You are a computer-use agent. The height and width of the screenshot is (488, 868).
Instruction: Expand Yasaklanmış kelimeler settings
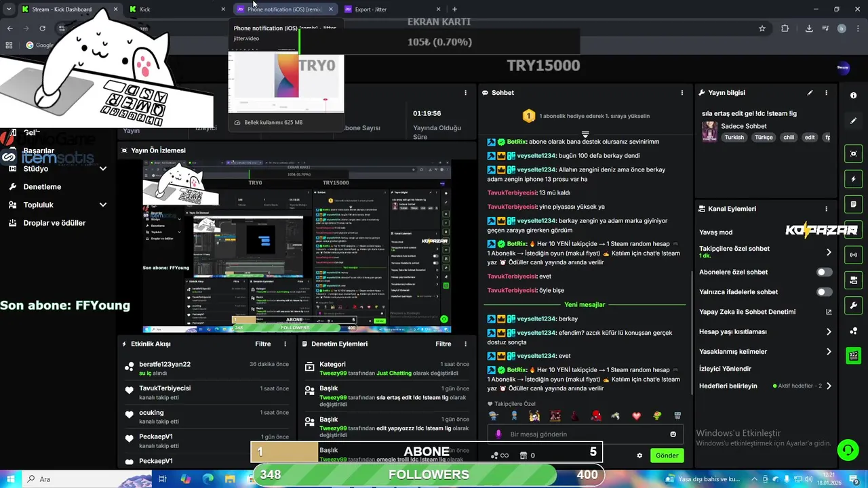828,352
